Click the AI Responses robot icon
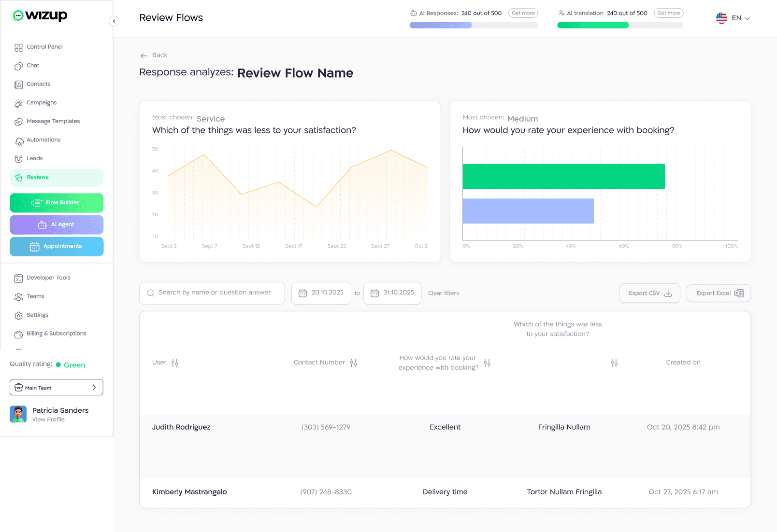Screen dimensions: 777x532 tap(414, 13)
